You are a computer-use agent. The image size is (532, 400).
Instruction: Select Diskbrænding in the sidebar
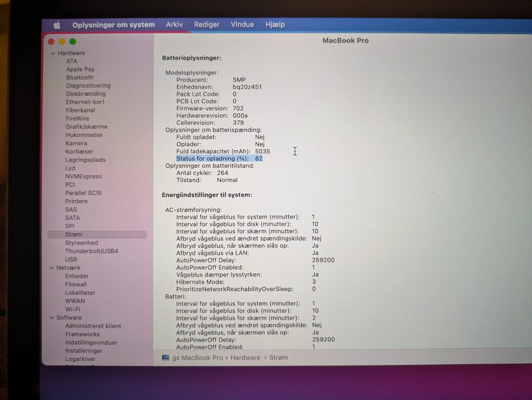86,94
